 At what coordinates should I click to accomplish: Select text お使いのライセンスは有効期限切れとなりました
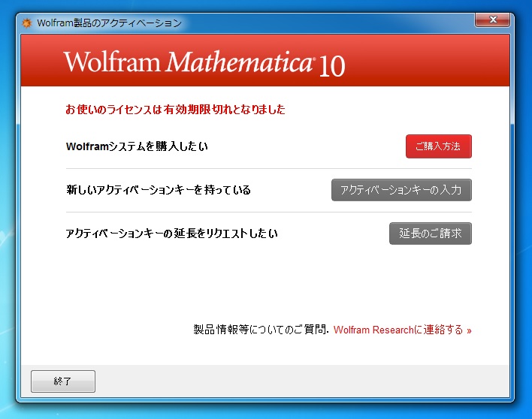(175, 109)
